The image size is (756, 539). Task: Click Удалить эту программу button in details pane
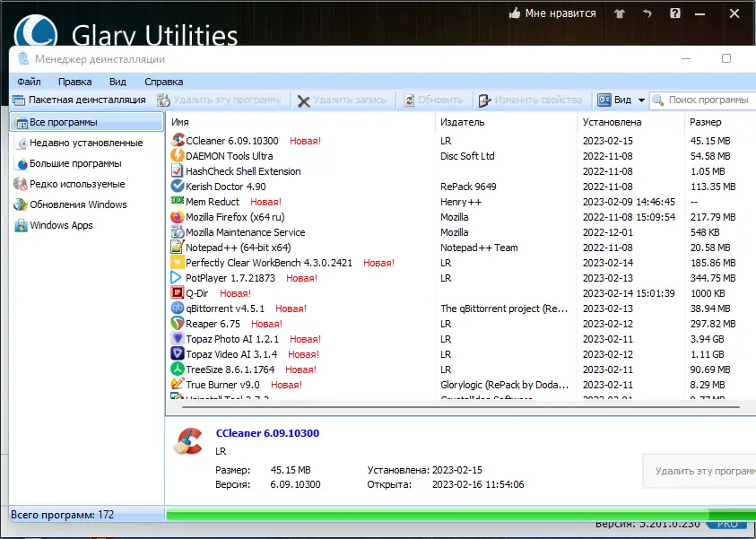700,471
